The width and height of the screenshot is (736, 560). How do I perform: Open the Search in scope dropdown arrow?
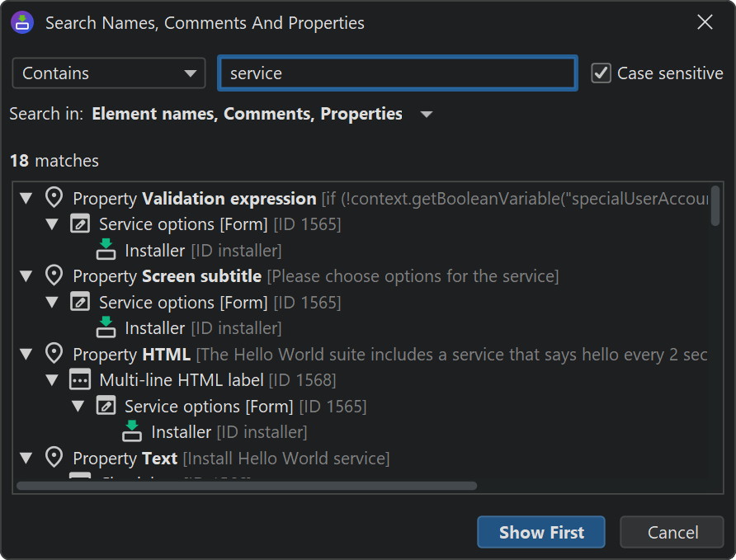tap(427, 115)
